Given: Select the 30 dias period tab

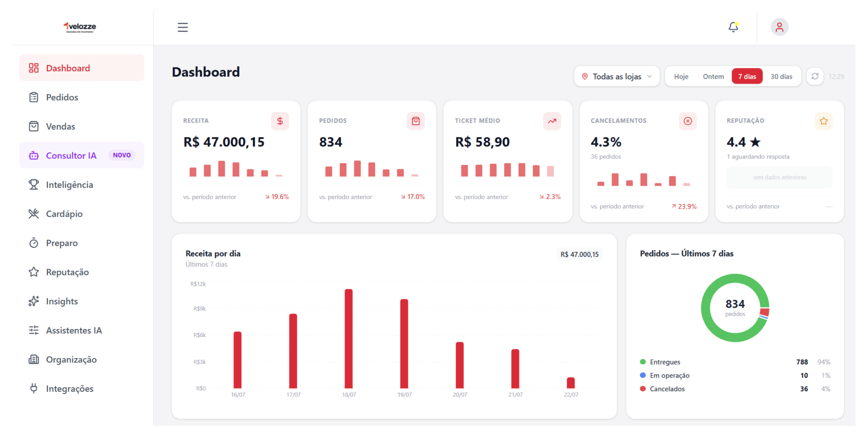Looking at the screenshot, I should (x=781, y=76).
